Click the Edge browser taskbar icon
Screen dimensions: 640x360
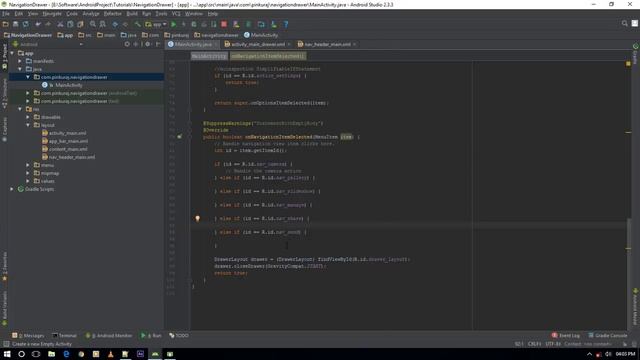pos(66,354)
